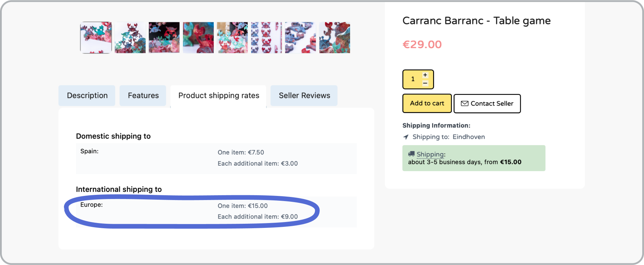Select the first product thumbnail

click(96, 38)
